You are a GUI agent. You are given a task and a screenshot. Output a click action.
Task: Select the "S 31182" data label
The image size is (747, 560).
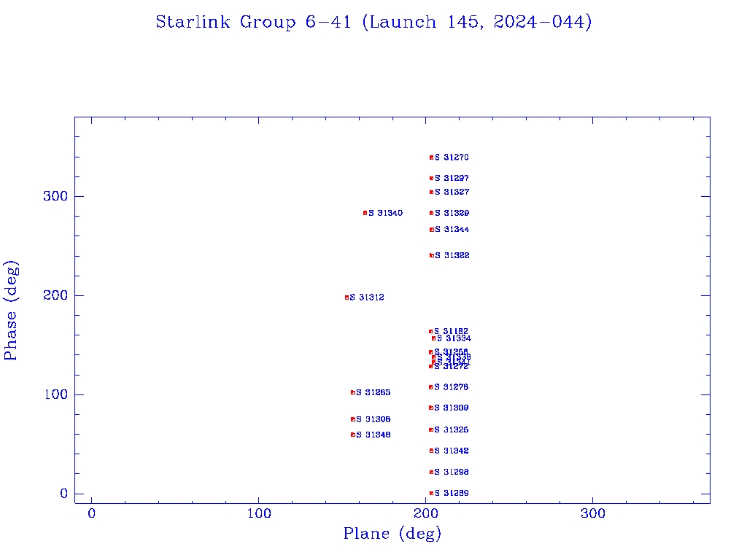click(x=451, y=331)
